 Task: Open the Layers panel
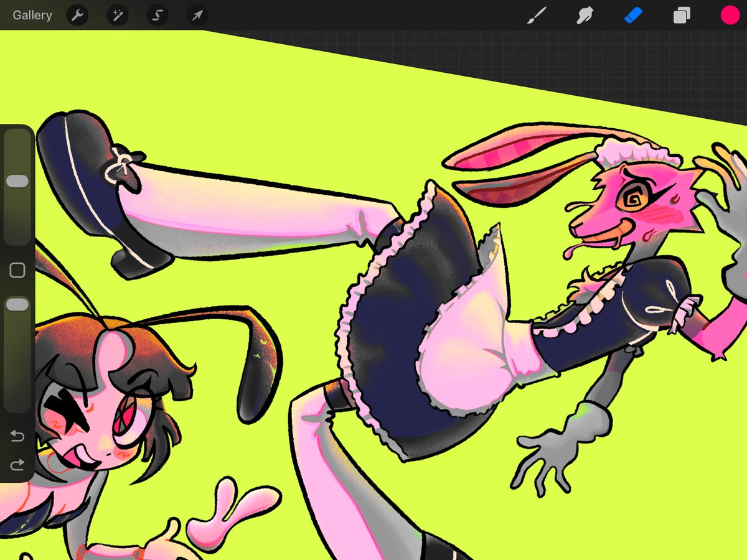[680, 16]
